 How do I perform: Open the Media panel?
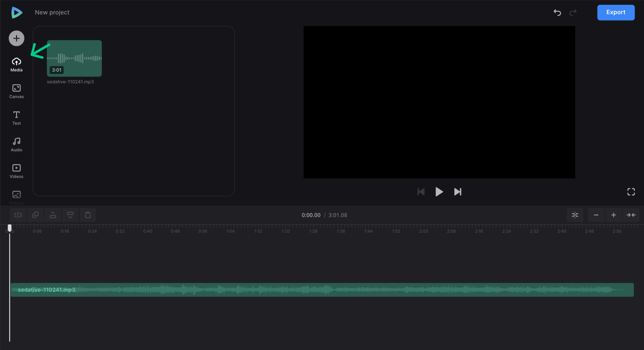coord(17,64)
